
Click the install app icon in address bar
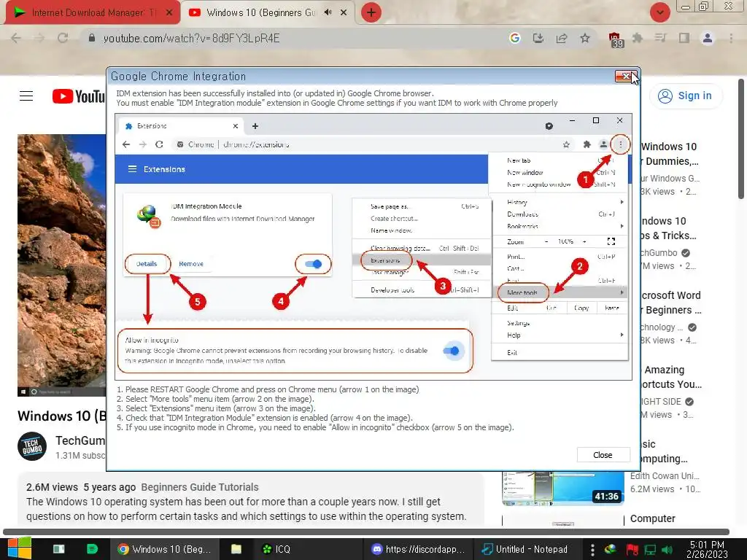click(538, 39)
